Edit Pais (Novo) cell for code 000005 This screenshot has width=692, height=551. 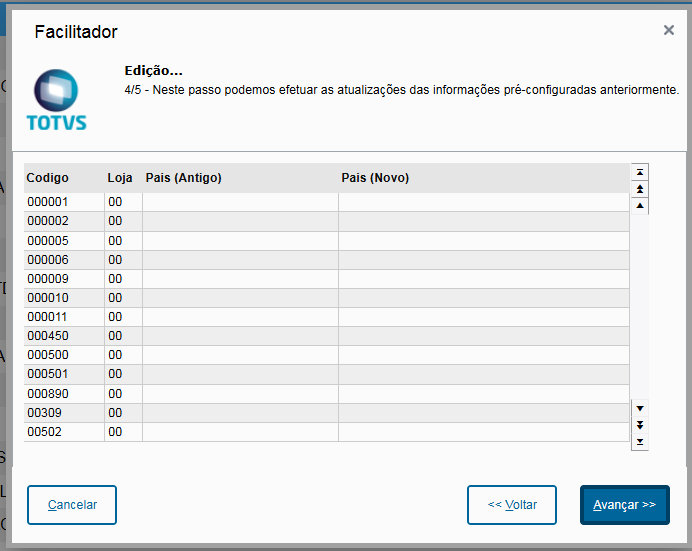(x=483, y=241)
